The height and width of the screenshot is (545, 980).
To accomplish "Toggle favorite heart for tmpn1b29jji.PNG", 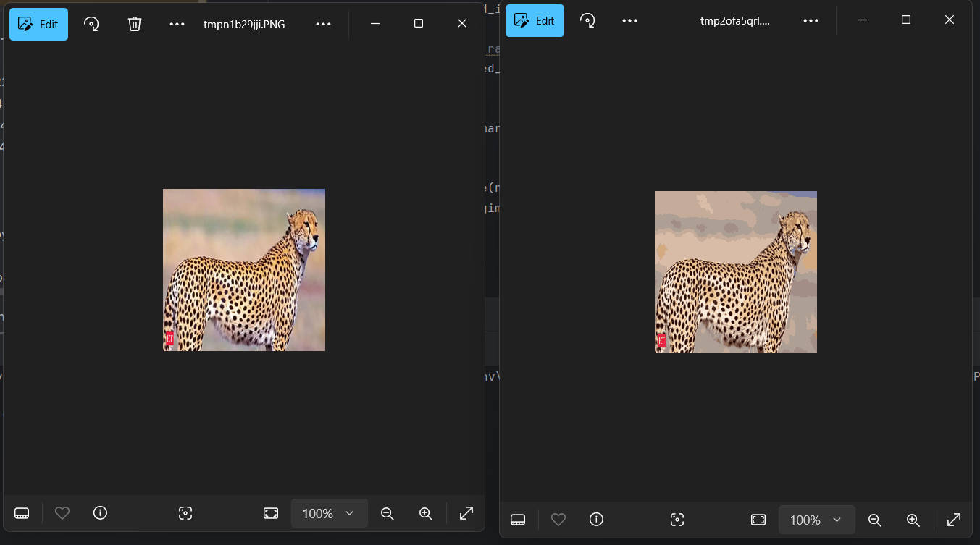I will (62, 513).
